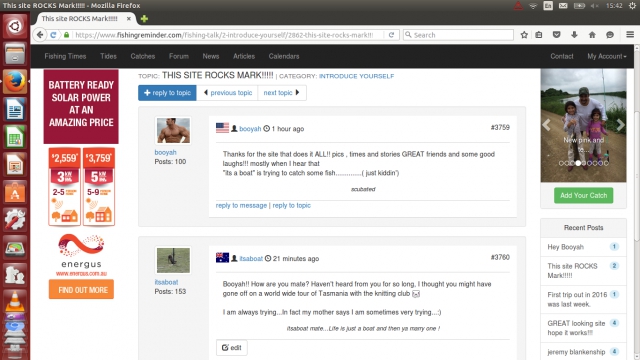The height and width of the screenshot is (360, 640).
Task: Click reply to topic link under post #3759
Action: pyautogui.click(x=291, y=206)
